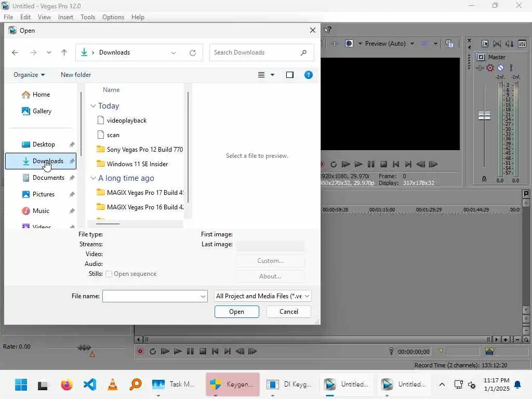Open the File menu
Image resolution: width=532 pixels, height=399 pixels.
pos(8,17)
